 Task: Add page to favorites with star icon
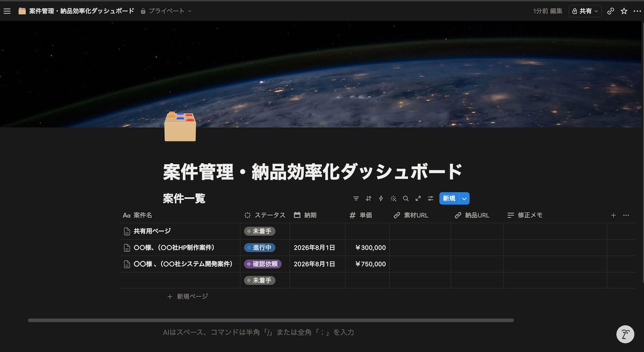624,11
